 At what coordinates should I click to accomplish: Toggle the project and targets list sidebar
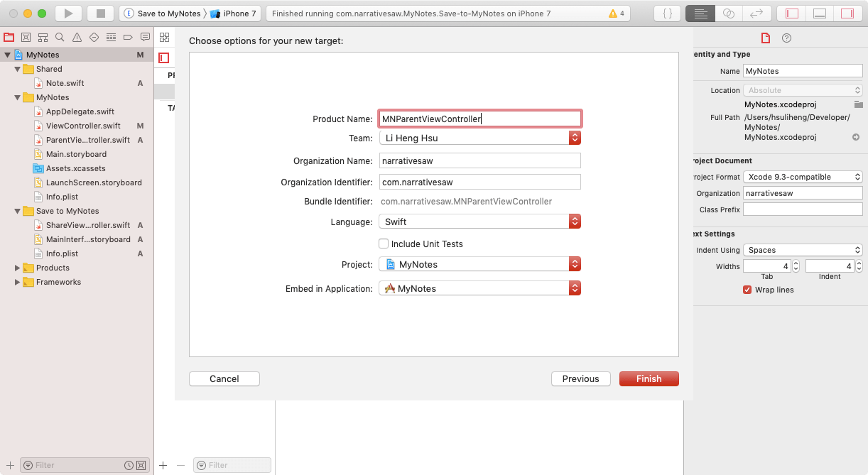pyautogui.click(x=164, y=58)
